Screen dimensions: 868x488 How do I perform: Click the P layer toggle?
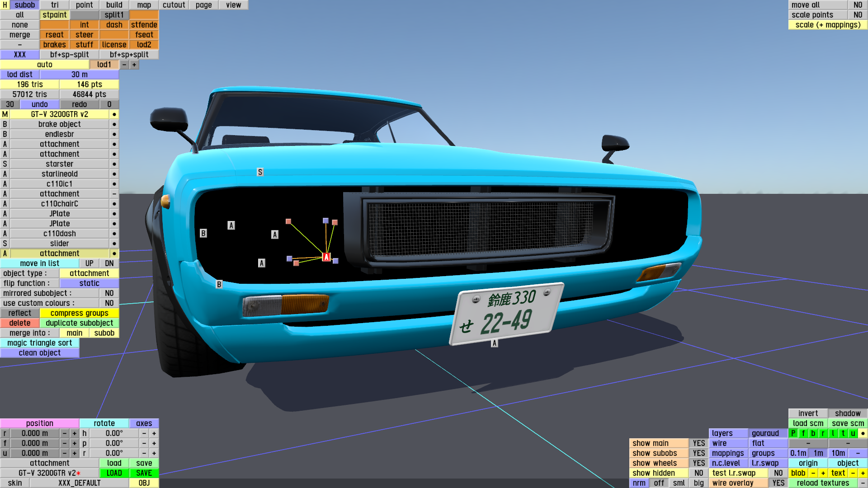pos(793,433)
